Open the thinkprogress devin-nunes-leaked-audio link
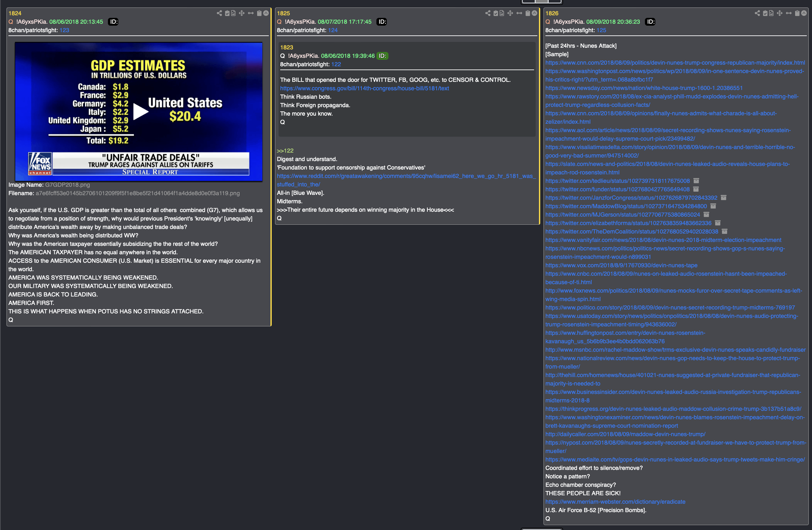 tap(673, 409)
